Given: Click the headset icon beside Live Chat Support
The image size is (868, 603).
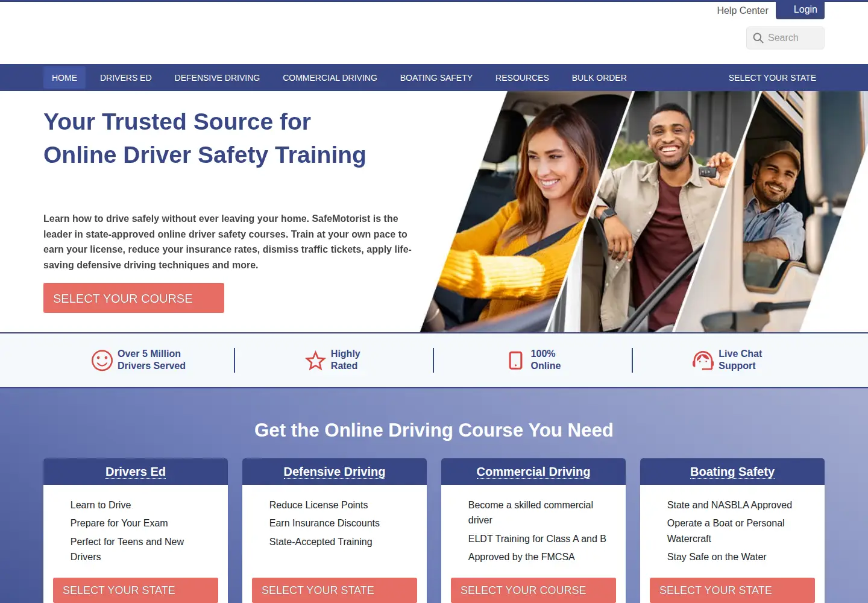Looking at the screenshot, I should tap(703, 360).
